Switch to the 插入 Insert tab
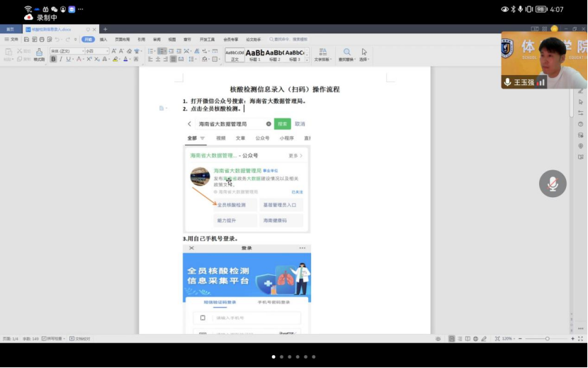 pos(103,40)
